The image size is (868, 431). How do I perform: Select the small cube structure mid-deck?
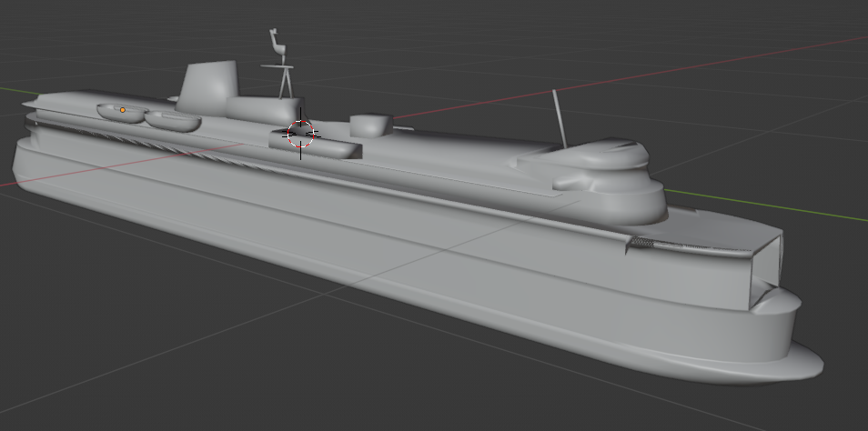371,125
